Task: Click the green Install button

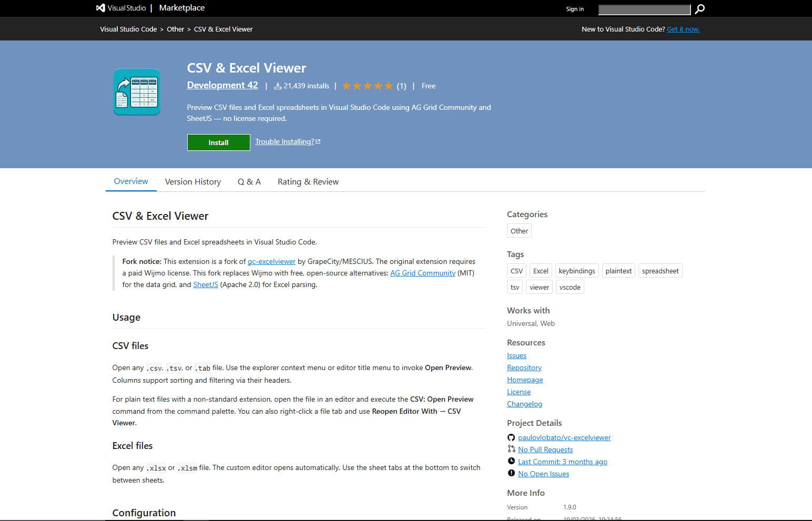Action: click(x=219, y=142)
